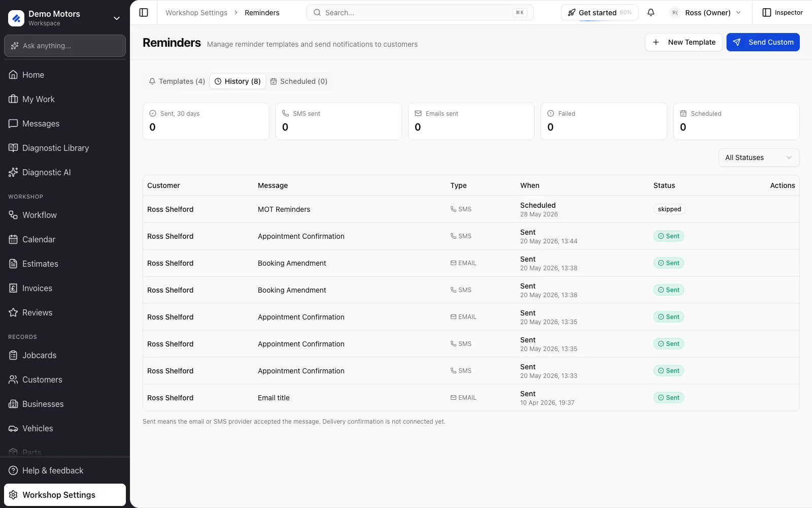
Task: Select the History (8) tab
Action: coord(238,81)
